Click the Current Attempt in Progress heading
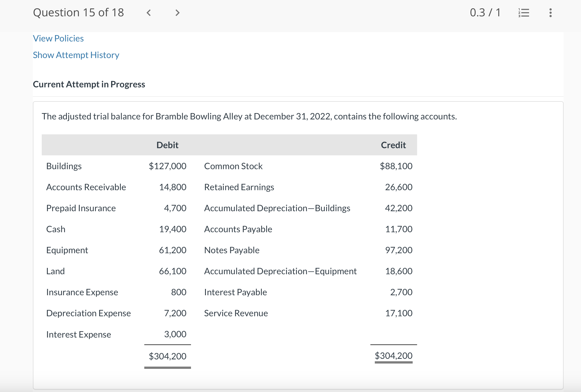581x392 pixels. click(x=89, y=84)
